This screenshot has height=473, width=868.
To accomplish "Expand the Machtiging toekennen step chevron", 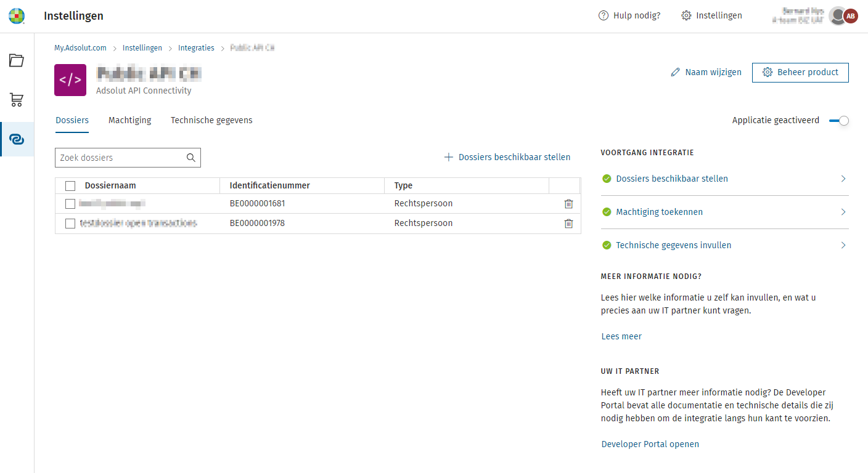I will pyautogui.click(x=843, y=212).
